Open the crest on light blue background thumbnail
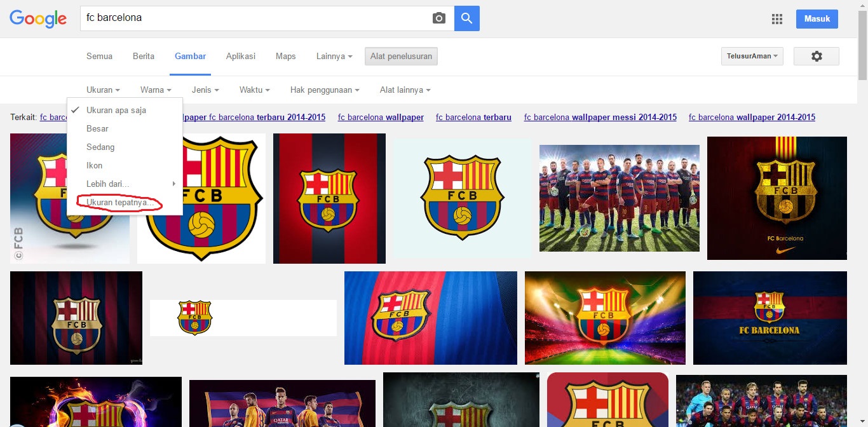This screenshot has width=868, height=427. coord(462,198)
